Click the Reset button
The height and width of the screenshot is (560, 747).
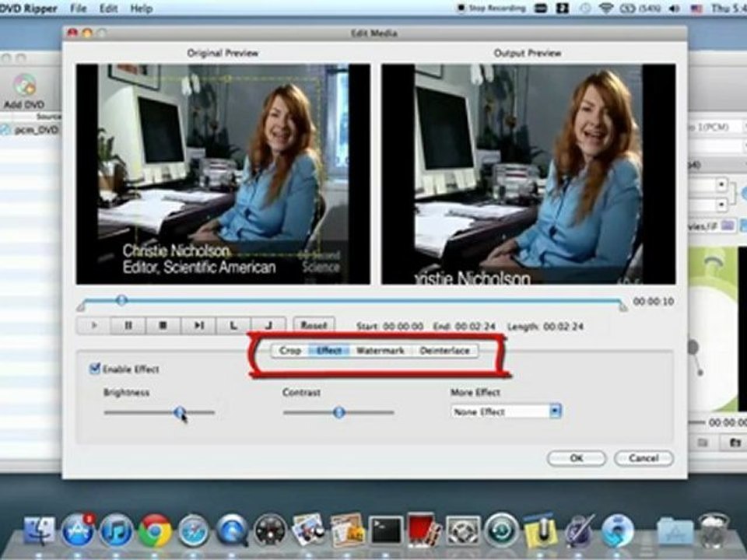tap(314, 325)
